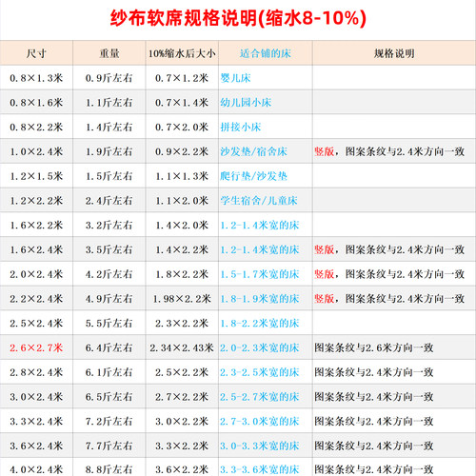Click shrunk size 1.8×2.2米
Image resolution: width=476 pixels, height=476 pixels.
(x=182, y=274)
